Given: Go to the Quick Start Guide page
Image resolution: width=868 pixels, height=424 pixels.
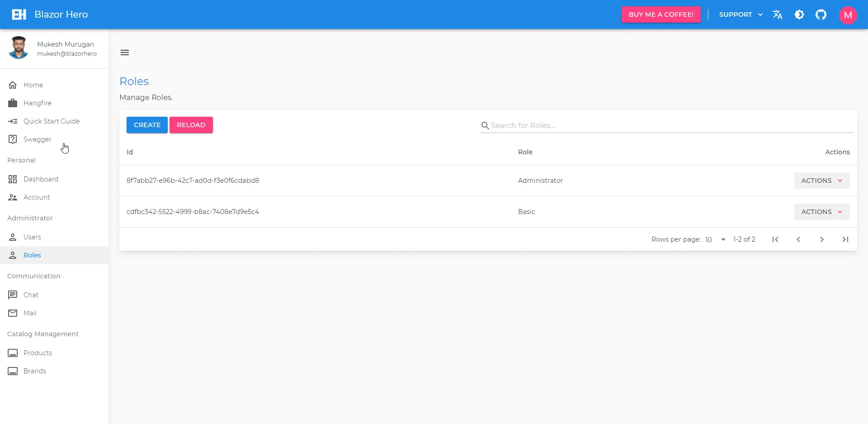Looking at the screenshot, I should coord(52,121).
